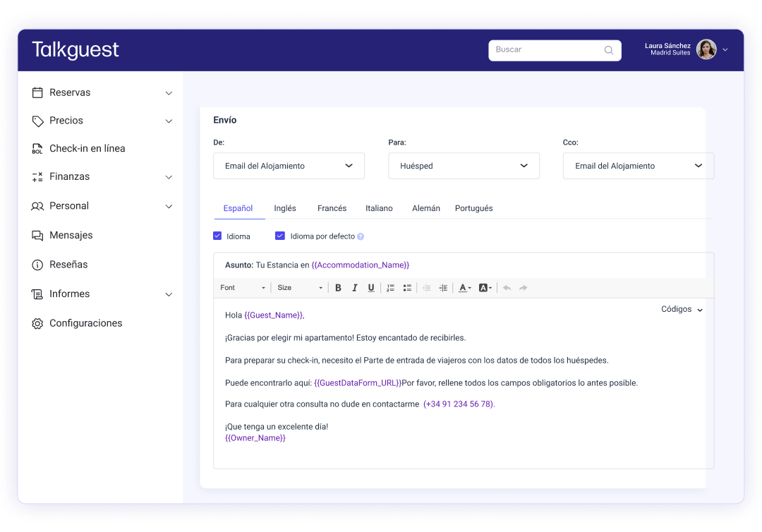This screenshot has height=532, width=762.
Task: Switch to the Portugués tab
Action: pyautogui.click(x=474, y=208)
